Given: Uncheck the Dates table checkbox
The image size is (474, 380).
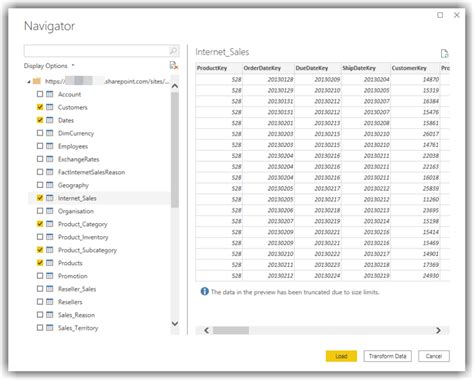Looking at the screenshot, I should click(x=40, y=120).
